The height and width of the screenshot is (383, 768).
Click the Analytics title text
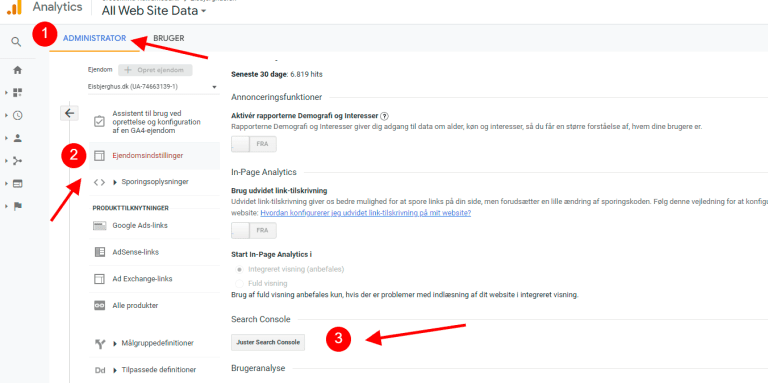pyautogui.click(x=57, y=7)
